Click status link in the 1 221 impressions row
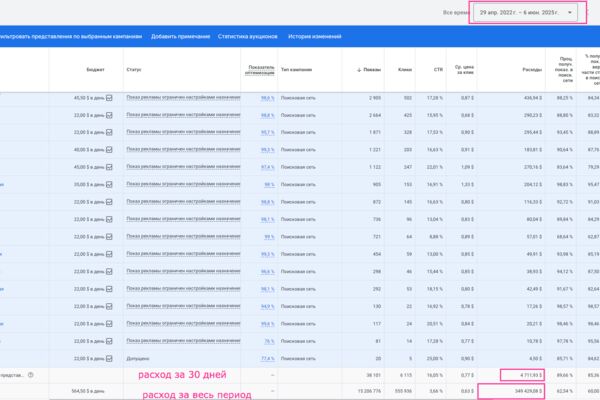Image resolution: width=600 pixels, height=400 pixels. pos(183,149)
